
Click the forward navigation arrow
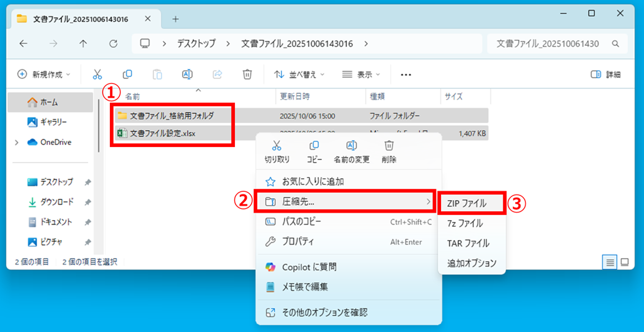pyautogui.click(x=53, y=44)
